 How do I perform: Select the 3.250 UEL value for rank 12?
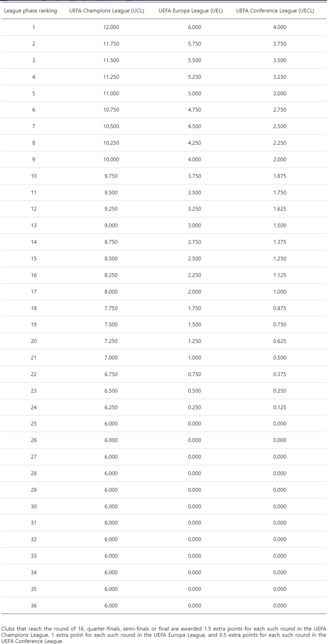[194, 209]
